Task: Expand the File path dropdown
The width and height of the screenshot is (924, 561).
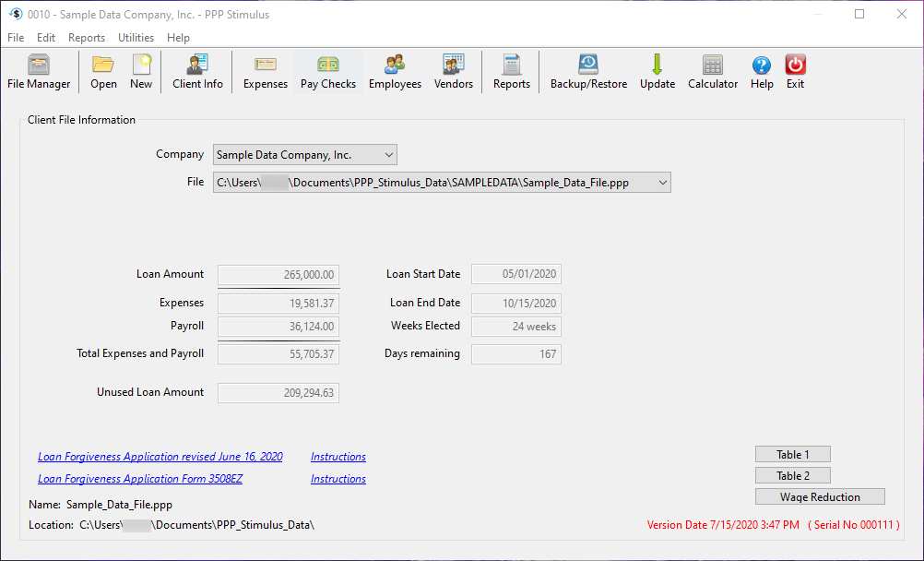Action: point(662,183)
